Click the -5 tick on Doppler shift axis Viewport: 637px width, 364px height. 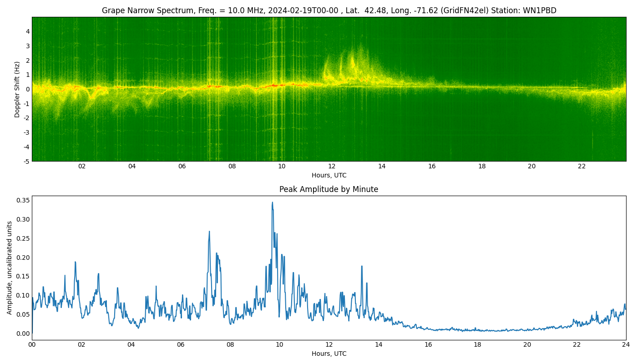tap(26, 161)
